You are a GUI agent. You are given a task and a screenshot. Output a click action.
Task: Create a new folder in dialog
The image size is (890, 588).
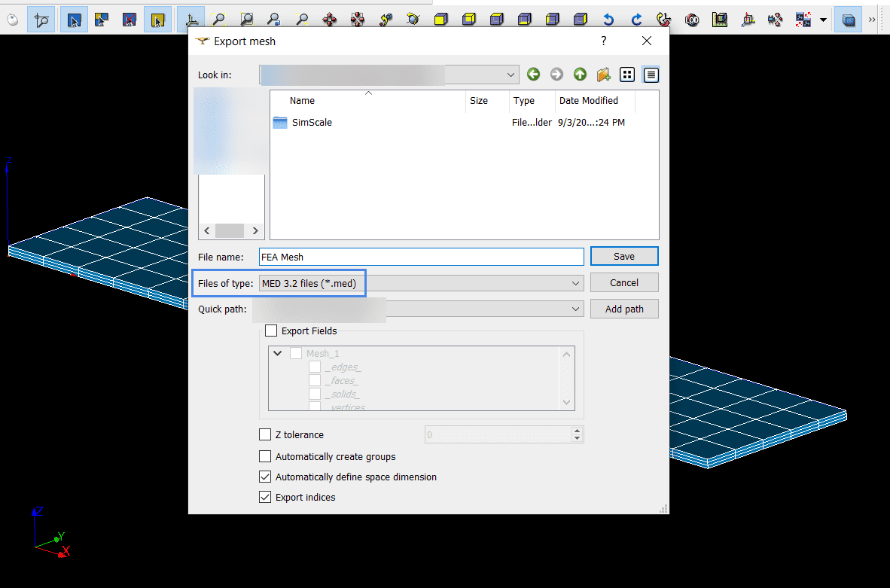pos(603,75)
